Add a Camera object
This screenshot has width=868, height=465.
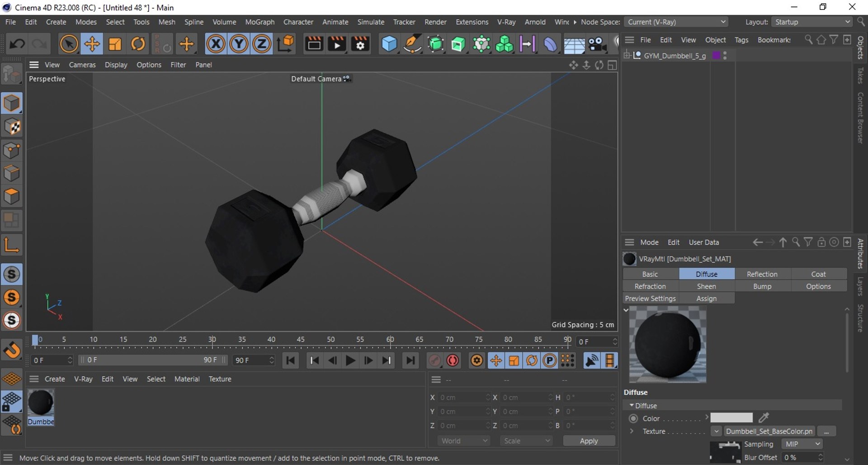[597, 44]
